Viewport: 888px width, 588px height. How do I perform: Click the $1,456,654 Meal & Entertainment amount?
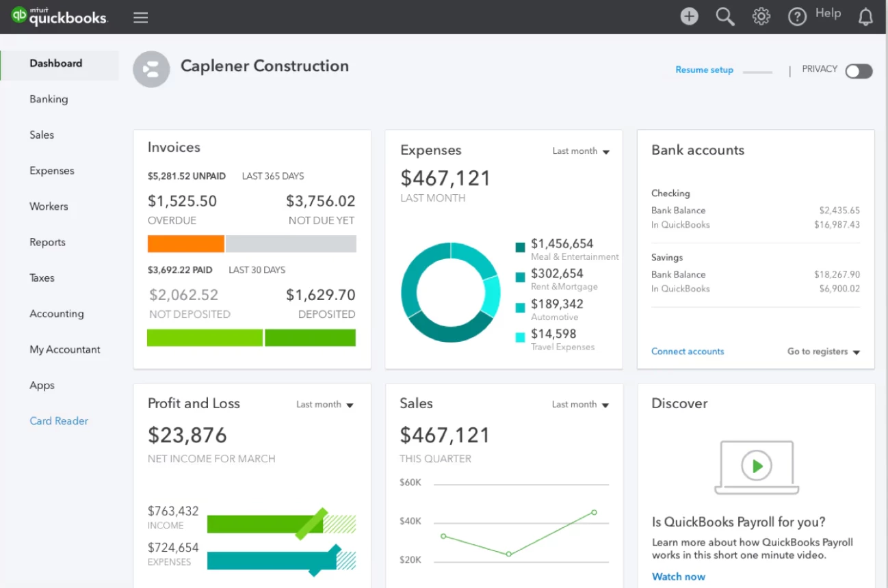tap(562, 244)
